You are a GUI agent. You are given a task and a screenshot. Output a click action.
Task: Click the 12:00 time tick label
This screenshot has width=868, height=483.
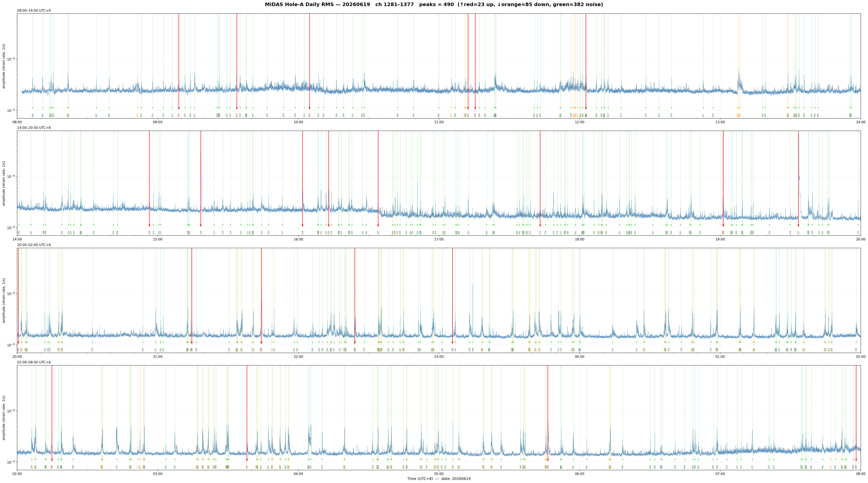tap(580, 122)
